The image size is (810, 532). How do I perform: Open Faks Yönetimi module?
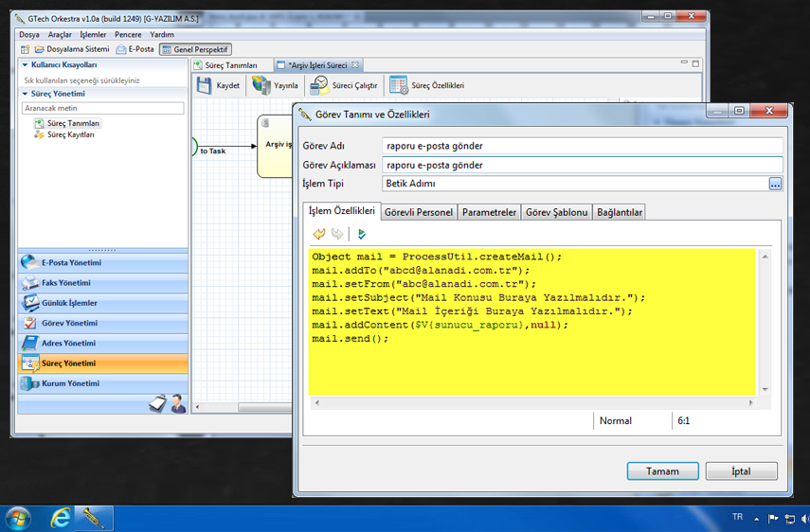[x=103, y=283]
